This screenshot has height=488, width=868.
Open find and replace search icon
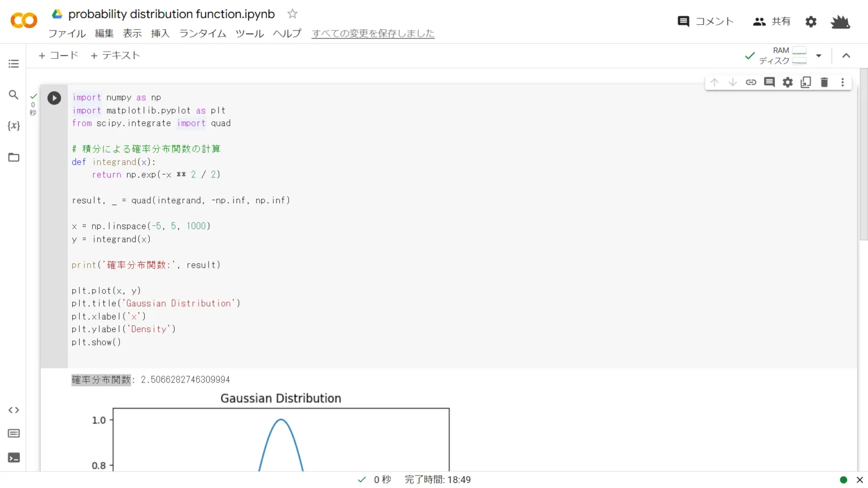pos(14,95)
